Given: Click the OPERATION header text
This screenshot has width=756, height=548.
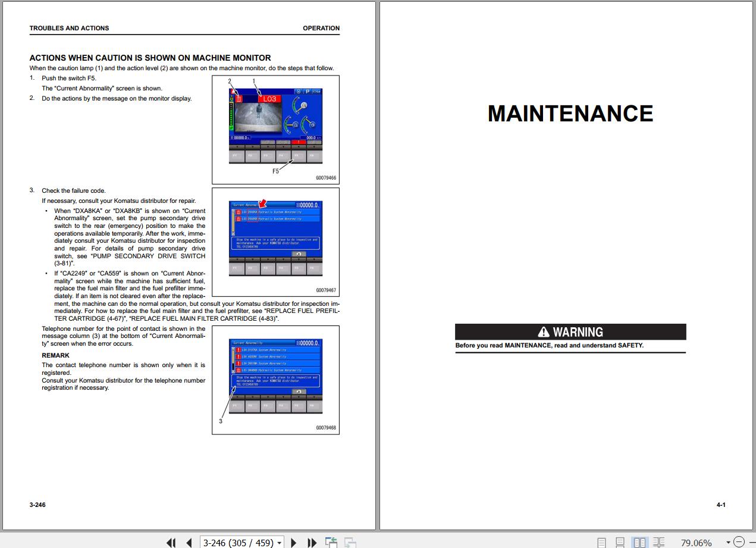Looking at the screenshot, I should tap(321, 28).
